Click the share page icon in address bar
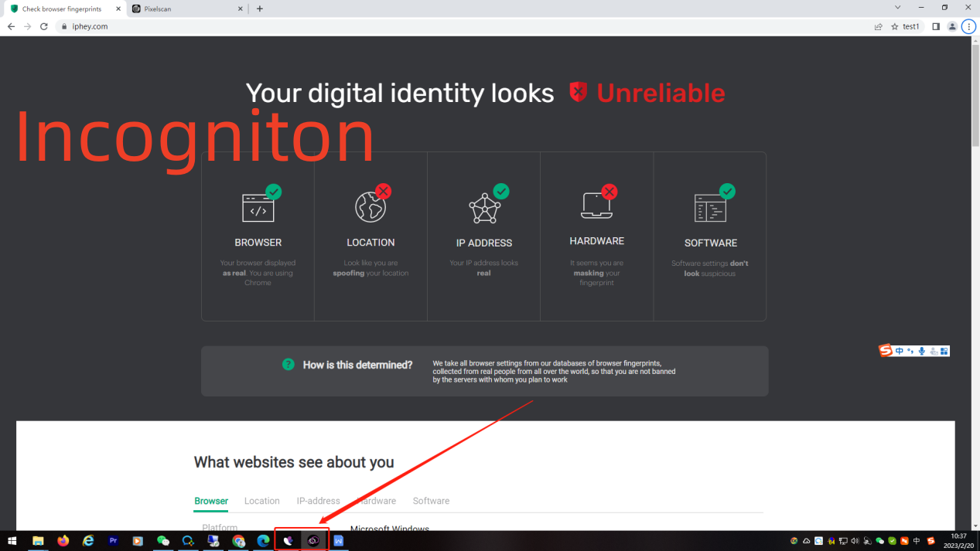 click(879, 26)
